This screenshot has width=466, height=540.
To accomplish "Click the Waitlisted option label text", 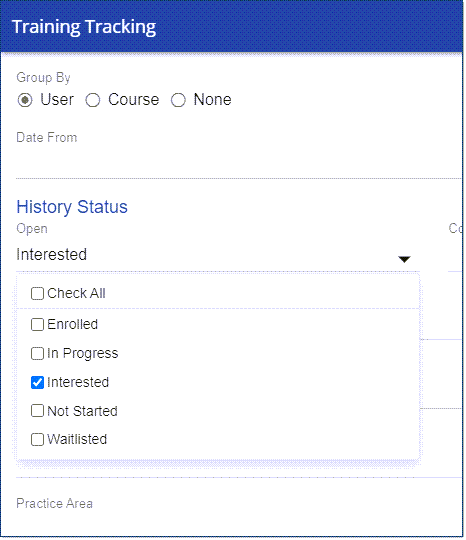I will 77,439.
